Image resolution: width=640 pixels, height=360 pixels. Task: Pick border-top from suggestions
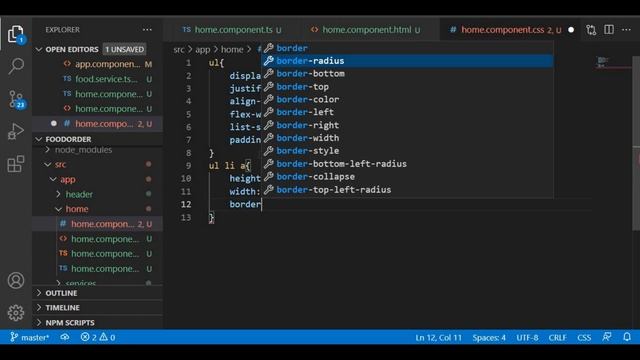[407, 87]
